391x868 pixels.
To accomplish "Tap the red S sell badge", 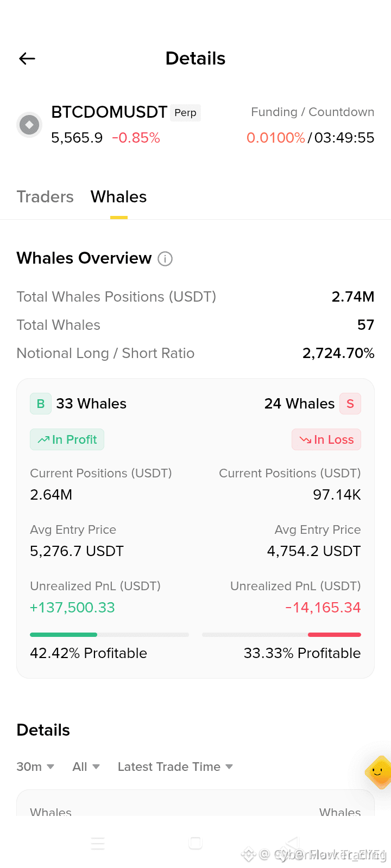I will (x=350, y=404).
